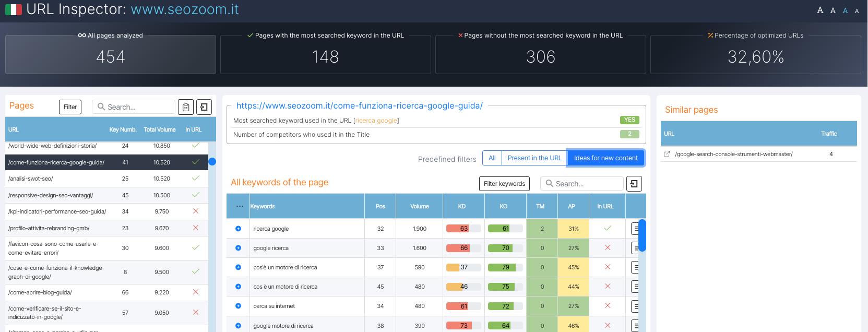The width and height of the screenshot is (868, 332).
Task: Click the orange ricerca google keyword text
Action: (x=376, y=121)
